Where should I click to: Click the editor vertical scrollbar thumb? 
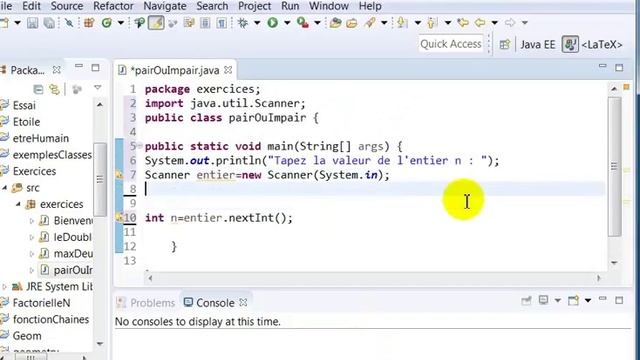click(614, 167)
